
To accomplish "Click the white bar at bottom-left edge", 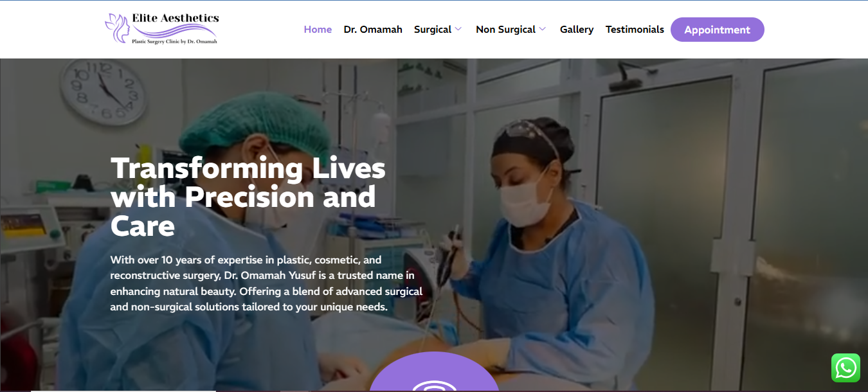I will (123, 390).
